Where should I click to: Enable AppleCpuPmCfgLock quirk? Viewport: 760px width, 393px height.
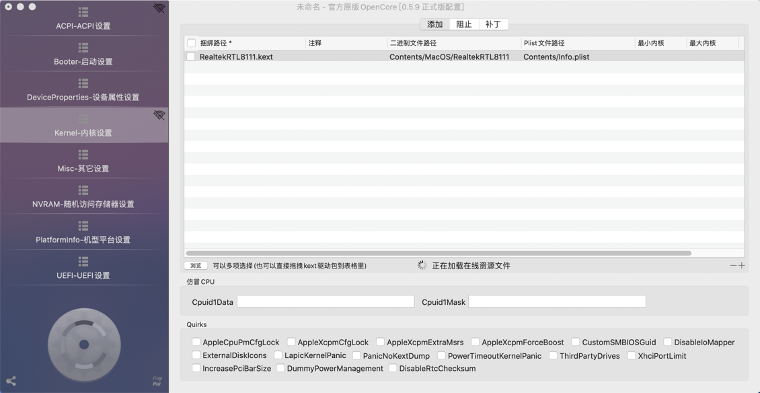tap(196, 342)
